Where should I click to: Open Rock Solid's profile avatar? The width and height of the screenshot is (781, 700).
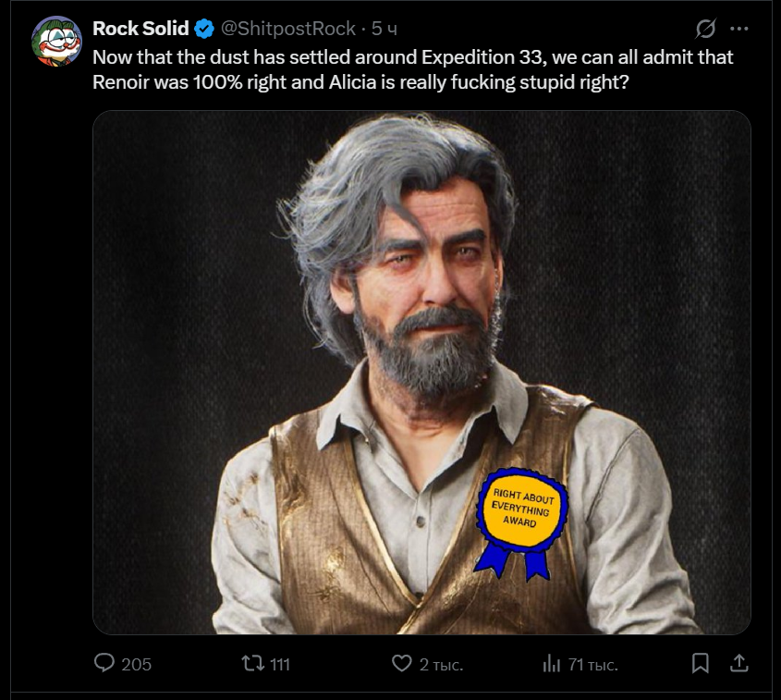coord(57,42)
